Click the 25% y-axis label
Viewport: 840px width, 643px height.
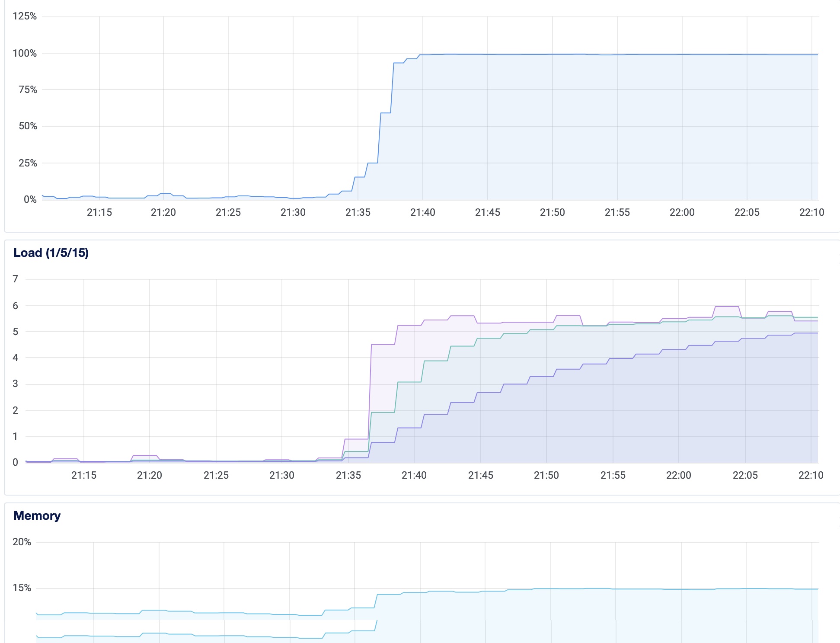tap(28, 163)
